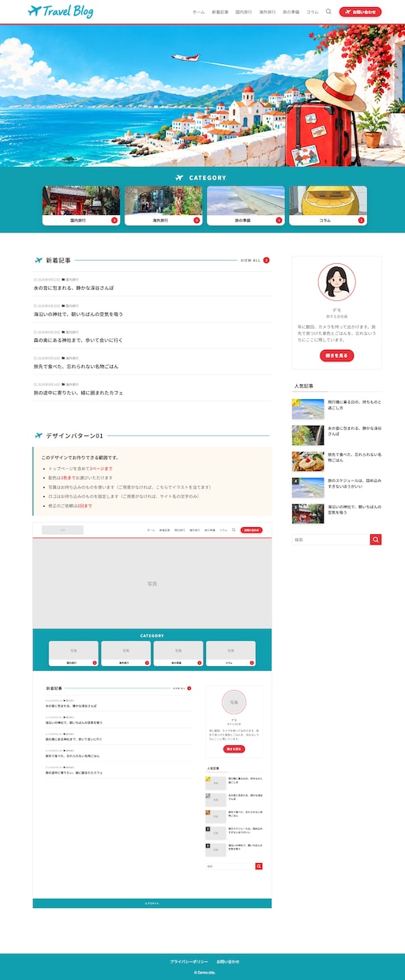405x980 pixels.
Task: Open popular post thumbnail ranked 5
Action: [x=308, y=513]
